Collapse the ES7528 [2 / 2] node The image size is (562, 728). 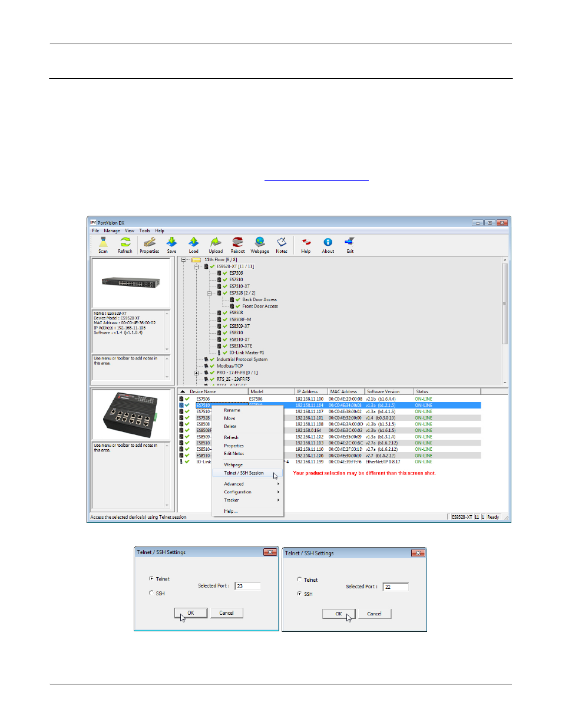[209, 293]
